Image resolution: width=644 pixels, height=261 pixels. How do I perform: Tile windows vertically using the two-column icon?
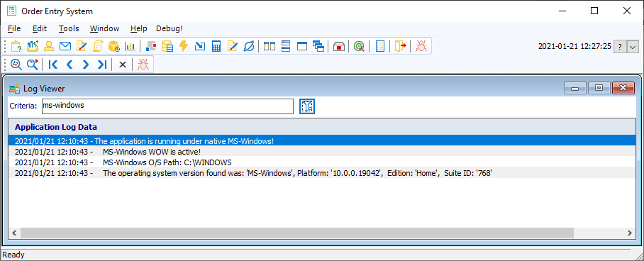pyautogui.click(x=270, y=46)
